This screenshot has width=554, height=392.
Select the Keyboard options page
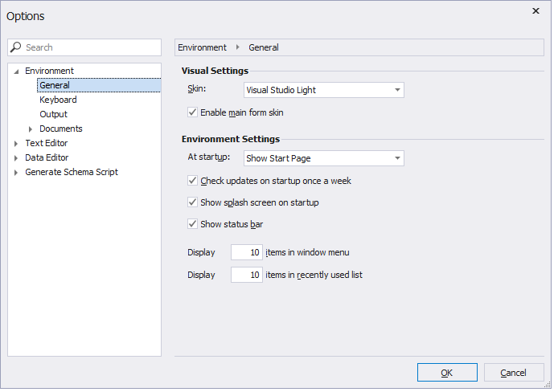[59, 100]
